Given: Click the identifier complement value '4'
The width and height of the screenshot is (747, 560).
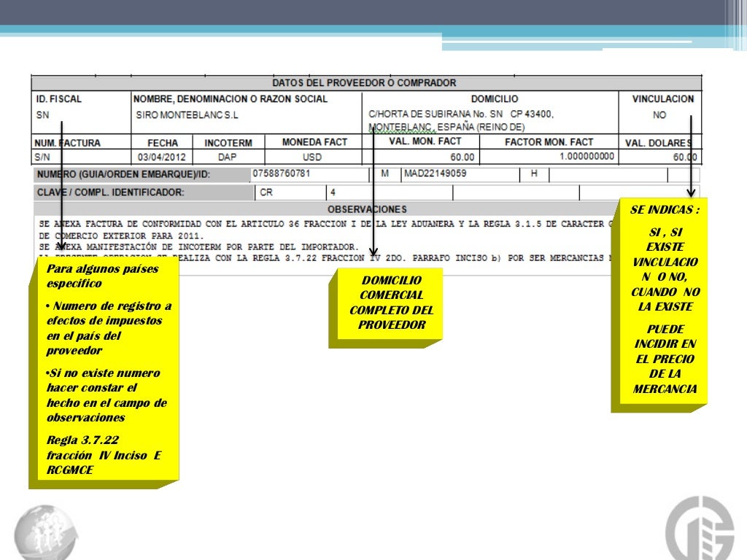Looking at the screenshot, I should pos(333,192).
